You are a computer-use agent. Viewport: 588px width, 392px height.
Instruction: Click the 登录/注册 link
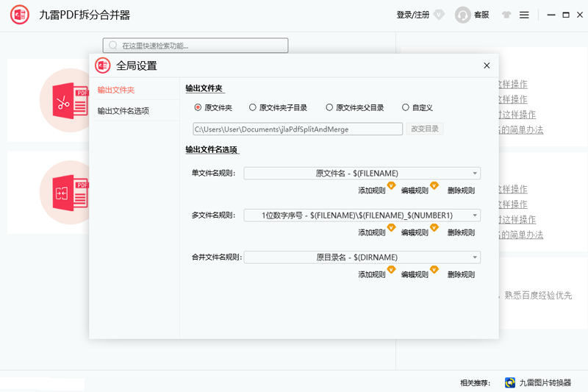tap(412, 15)
